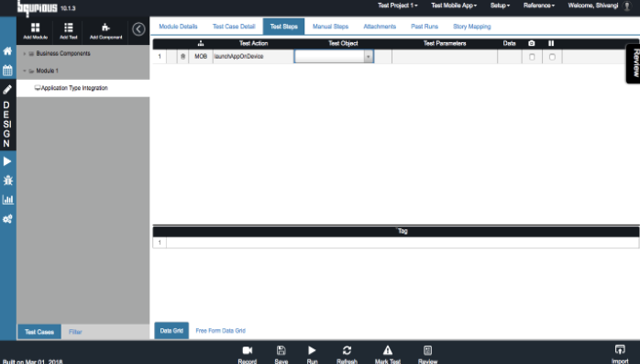The width and height of the screenshot is (640, 364).
Task: Click the Tag input row
Action: [403, 243]
